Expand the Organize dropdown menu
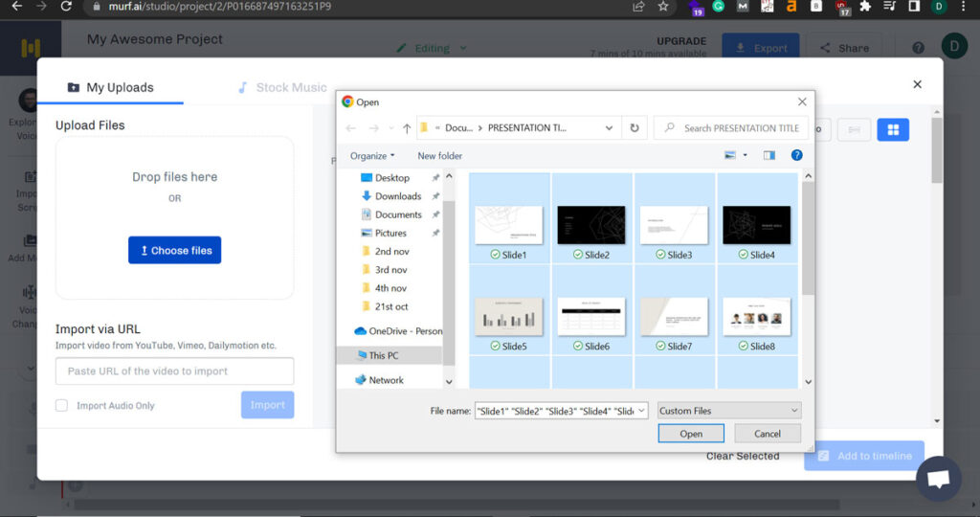Viewport: 980px width, 517px height. [372, 156]
